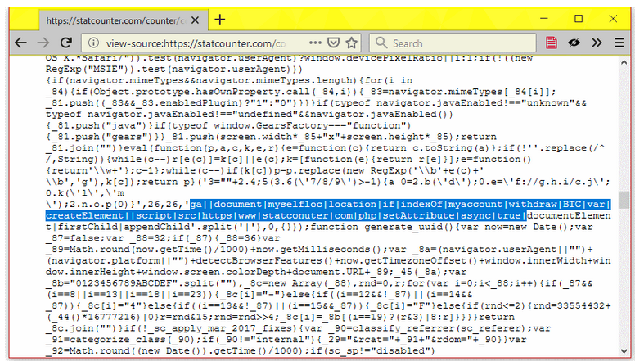Click highlighted word 'BTC'

pos(572,204)
